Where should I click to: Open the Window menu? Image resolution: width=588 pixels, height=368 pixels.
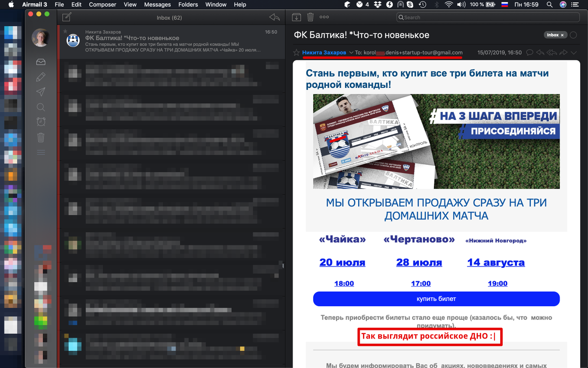216,4
